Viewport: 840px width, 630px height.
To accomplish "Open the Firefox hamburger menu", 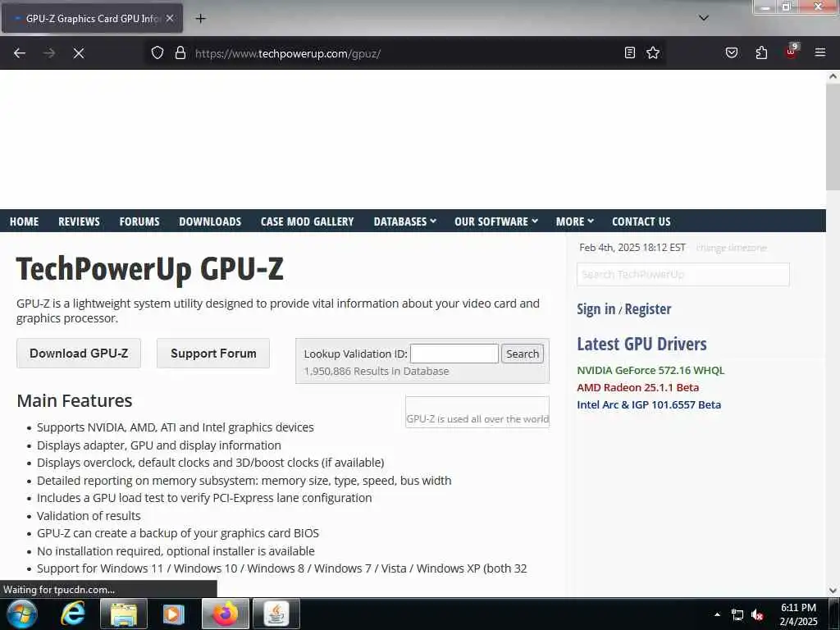I will [820, 53].
